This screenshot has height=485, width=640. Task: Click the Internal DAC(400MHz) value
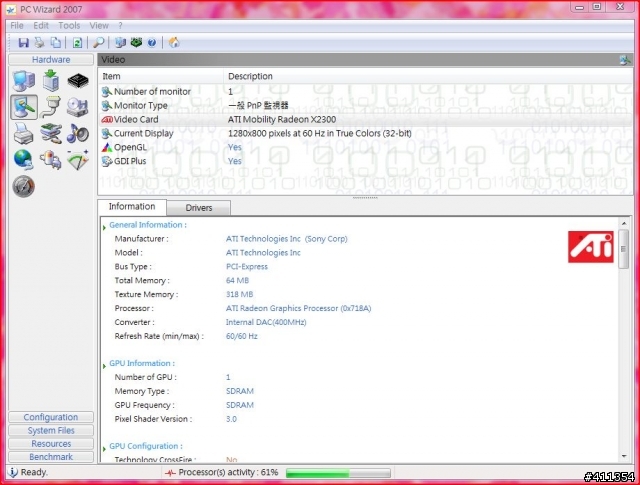pyautogui.click(x=266, y=322)
